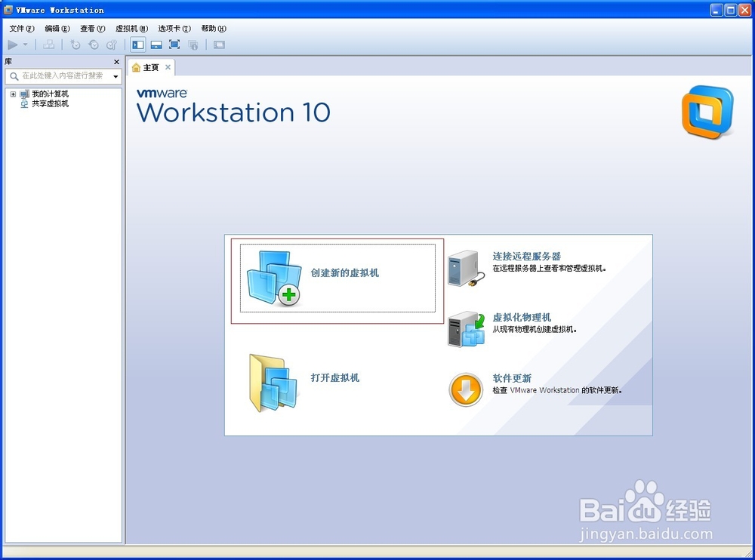Image resolution: width=755 pixels, height=560 pixels.
Task: Click the open virtual machine folder icon
Action: [273, 383]
